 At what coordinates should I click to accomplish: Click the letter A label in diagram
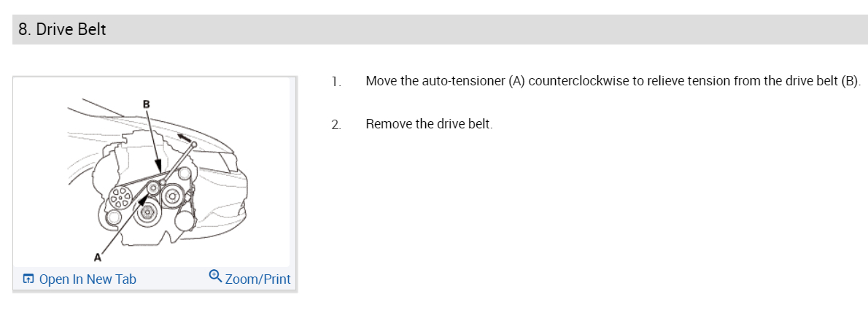point(97,256)
